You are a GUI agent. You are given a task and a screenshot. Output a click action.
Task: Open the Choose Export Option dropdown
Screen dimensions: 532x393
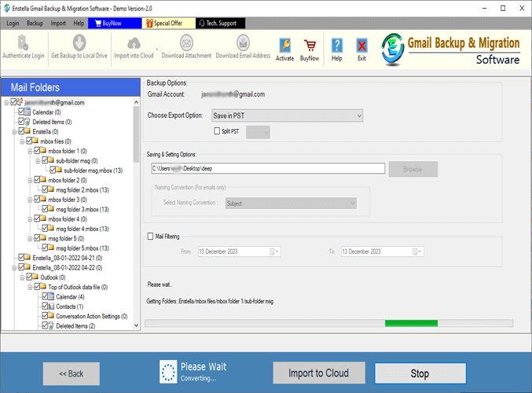point(288,116)
